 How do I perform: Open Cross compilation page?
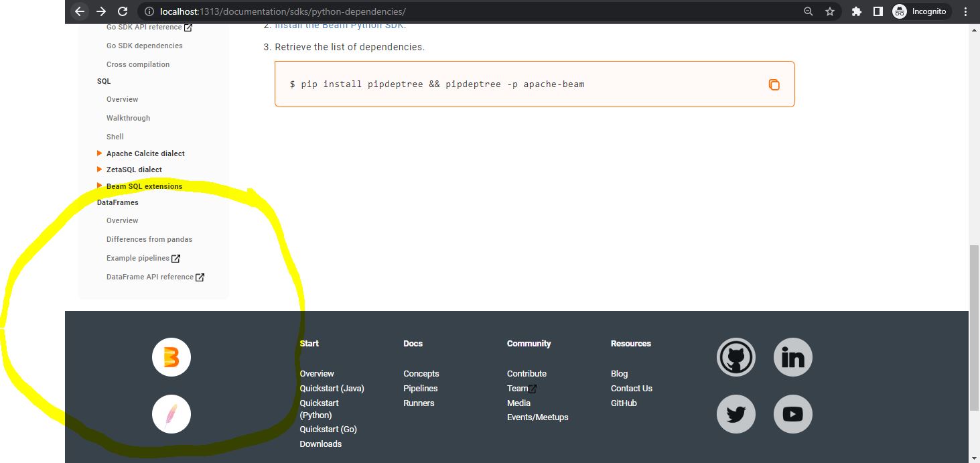coord(138,64)
